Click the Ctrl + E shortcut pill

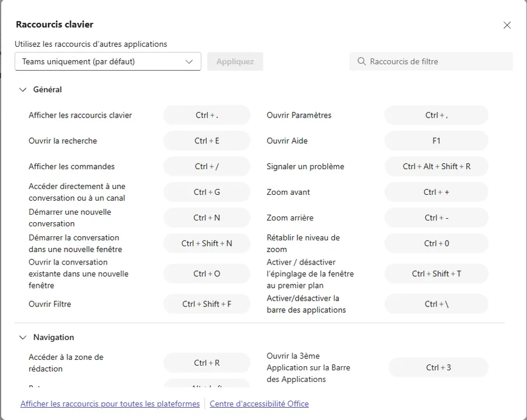point(207,140)
